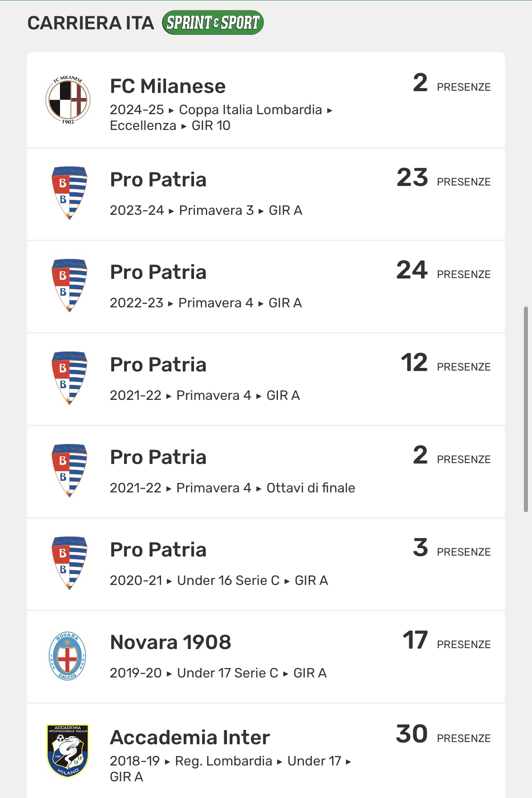This screenshot has width=532, height=798.
Task: Click Pro Patria crest for 2022-23 season
Action: tap(69, 286)
